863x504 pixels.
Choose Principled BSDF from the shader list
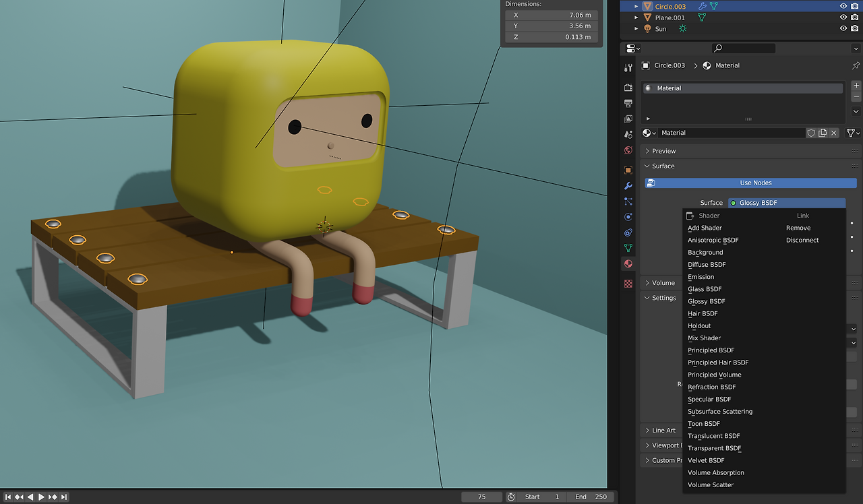pos(711,350)
